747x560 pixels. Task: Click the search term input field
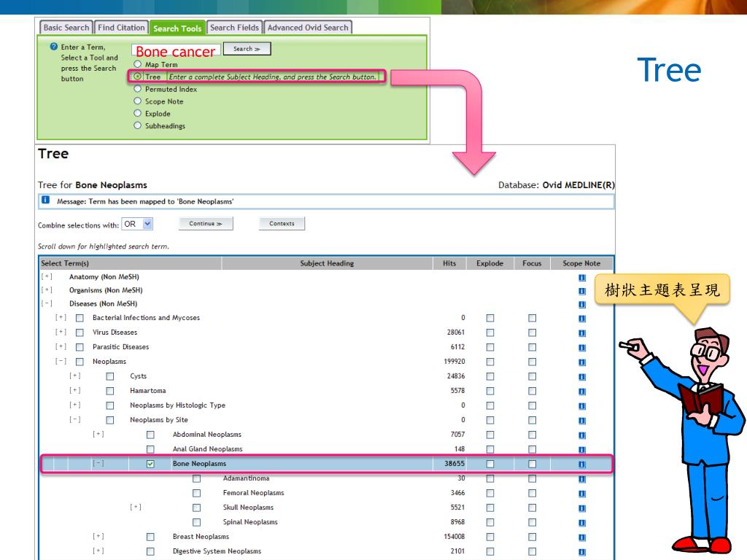(x=175, y=51)
